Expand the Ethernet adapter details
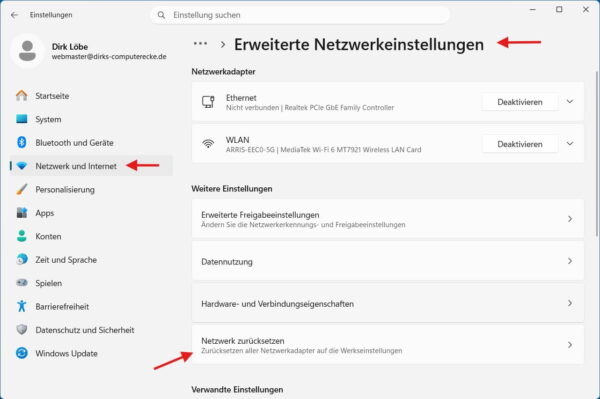Image resolution: width=600 pixels, height=399 pixels. (x=570, y=101)
